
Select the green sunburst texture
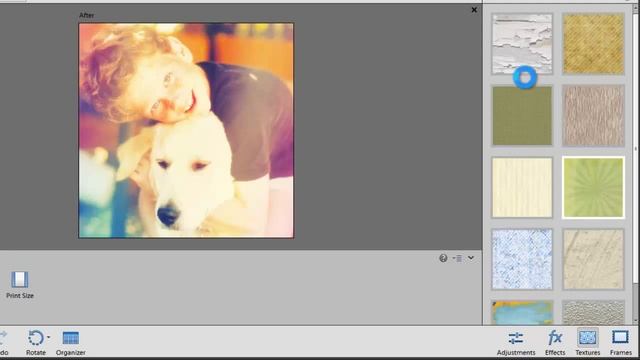593,187
